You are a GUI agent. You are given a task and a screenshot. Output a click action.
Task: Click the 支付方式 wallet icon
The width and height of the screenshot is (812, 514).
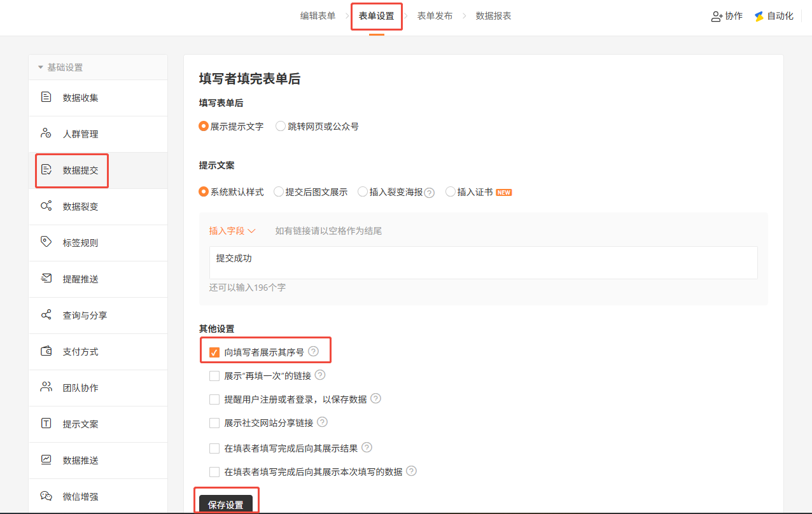point(46,351)
